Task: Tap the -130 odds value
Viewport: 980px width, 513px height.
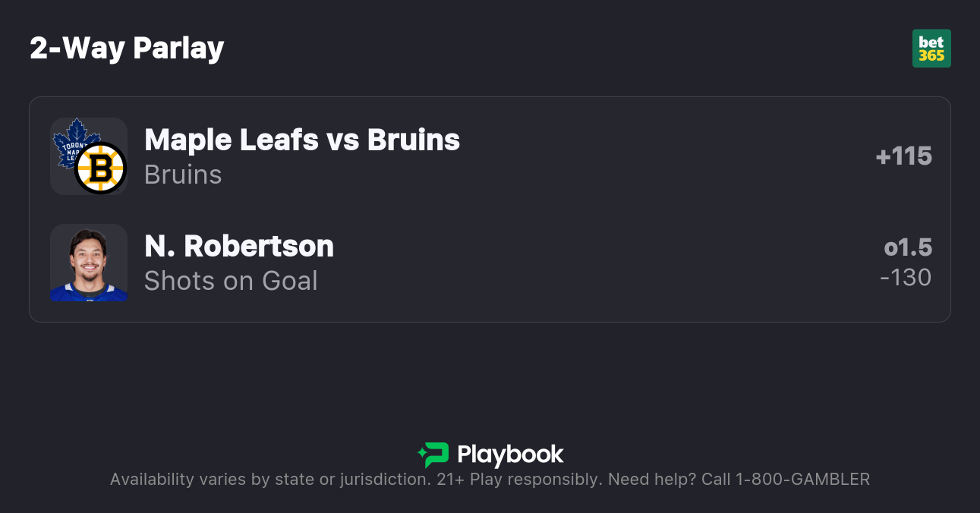Action: (x=906, y=278)
